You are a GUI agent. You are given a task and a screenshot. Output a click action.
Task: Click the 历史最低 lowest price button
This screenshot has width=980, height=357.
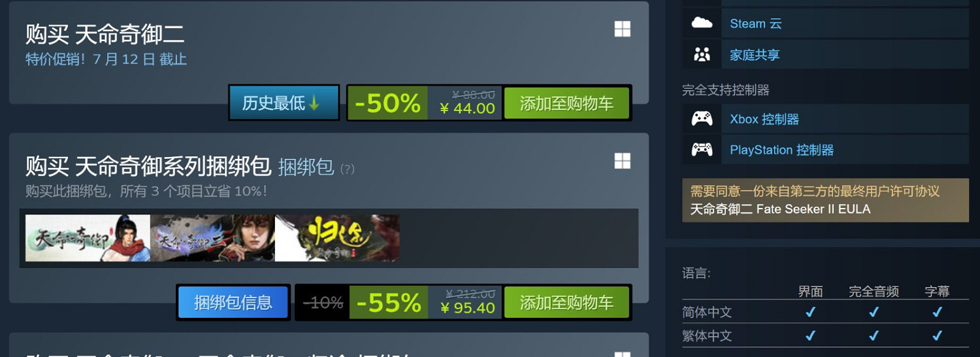click(x=284, y=103)
